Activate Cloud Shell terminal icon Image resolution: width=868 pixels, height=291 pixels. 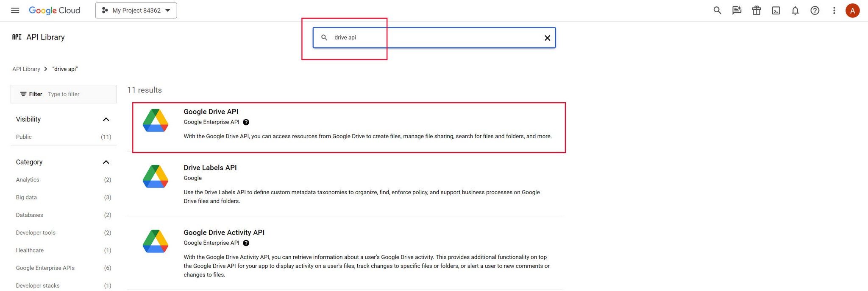tap(776, 10)
